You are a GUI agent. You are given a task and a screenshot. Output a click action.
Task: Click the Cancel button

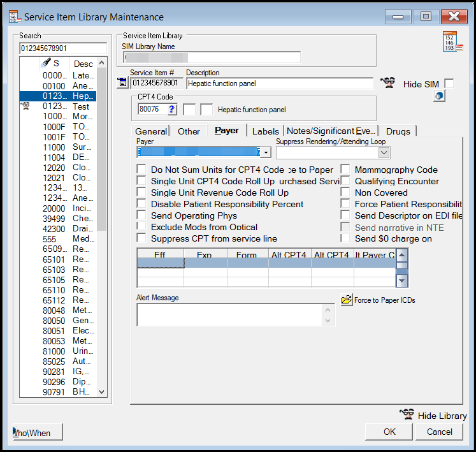click(x=439, y=432)
